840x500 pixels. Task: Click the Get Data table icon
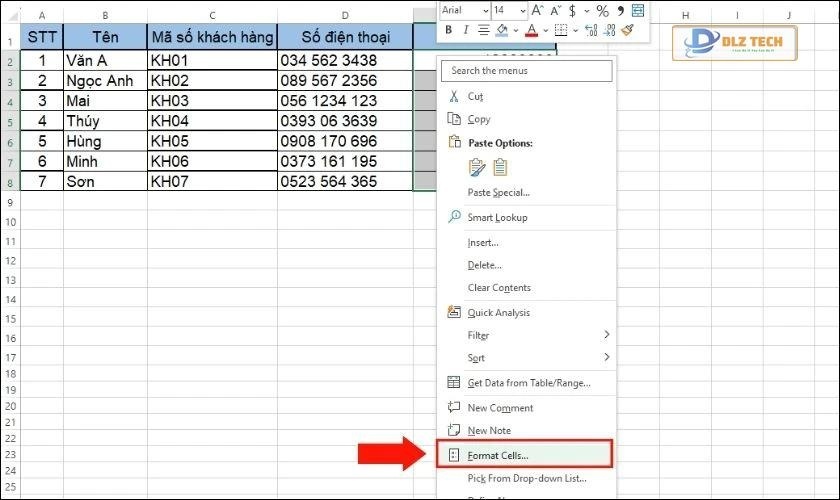(x=454, y=382)
